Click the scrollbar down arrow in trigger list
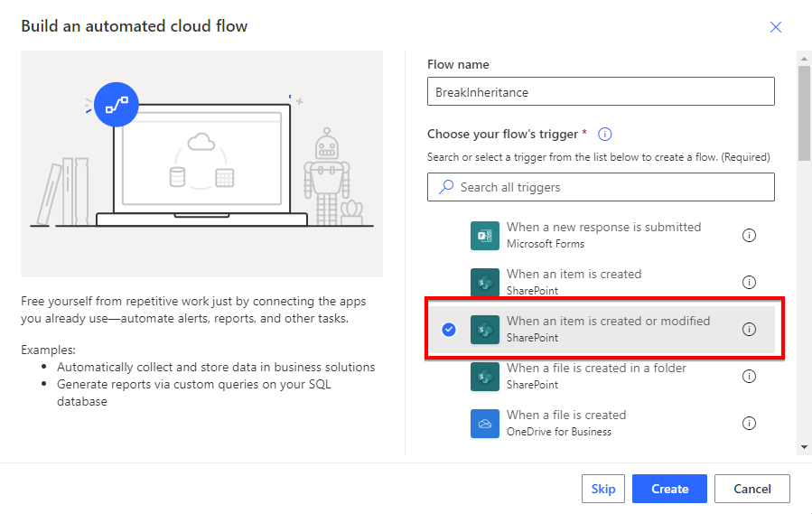Screen dimensions: 812x514 [804, 446]
